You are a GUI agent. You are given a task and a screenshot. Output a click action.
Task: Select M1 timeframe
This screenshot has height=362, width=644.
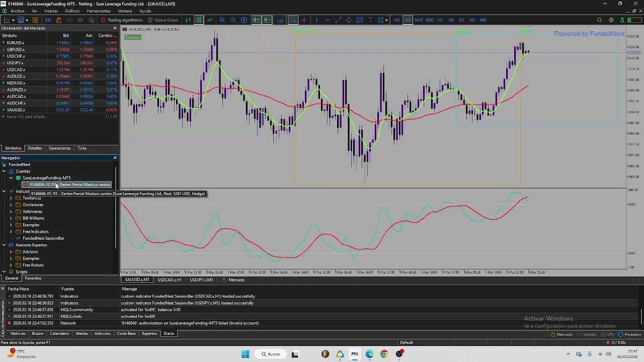point(397,20)
